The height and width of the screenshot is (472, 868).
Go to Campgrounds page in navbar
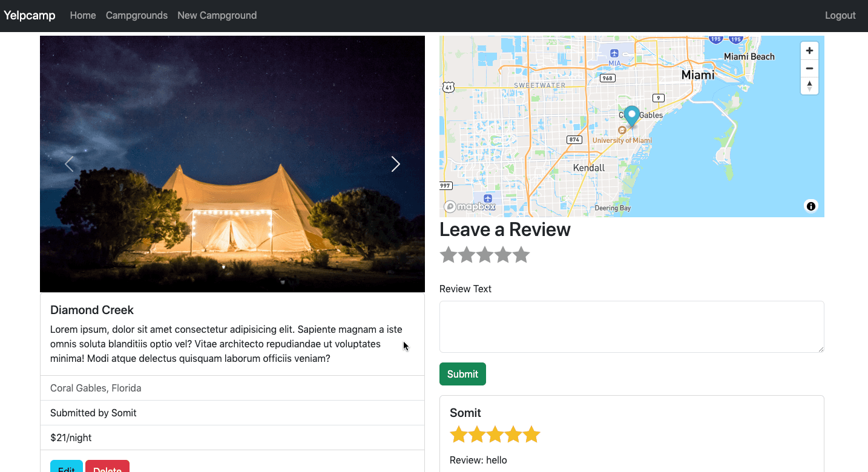pyautogui.click(x=137, y=16)
